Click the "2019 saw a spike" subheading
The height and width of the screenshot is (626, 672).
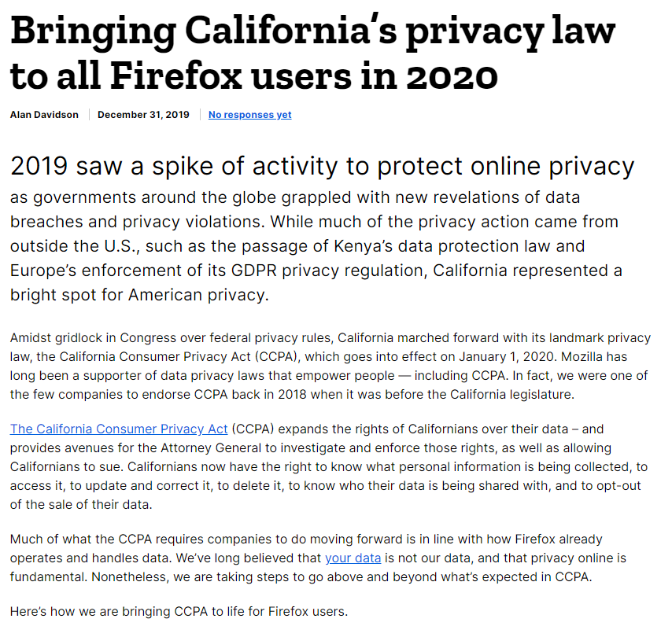pyautogui.click(x=322, y=166)
